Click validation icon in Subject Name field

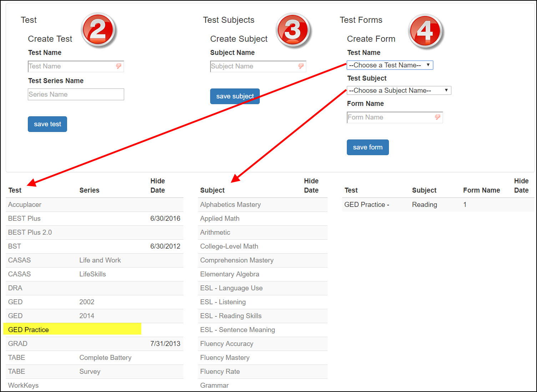(x=301, y=66)
